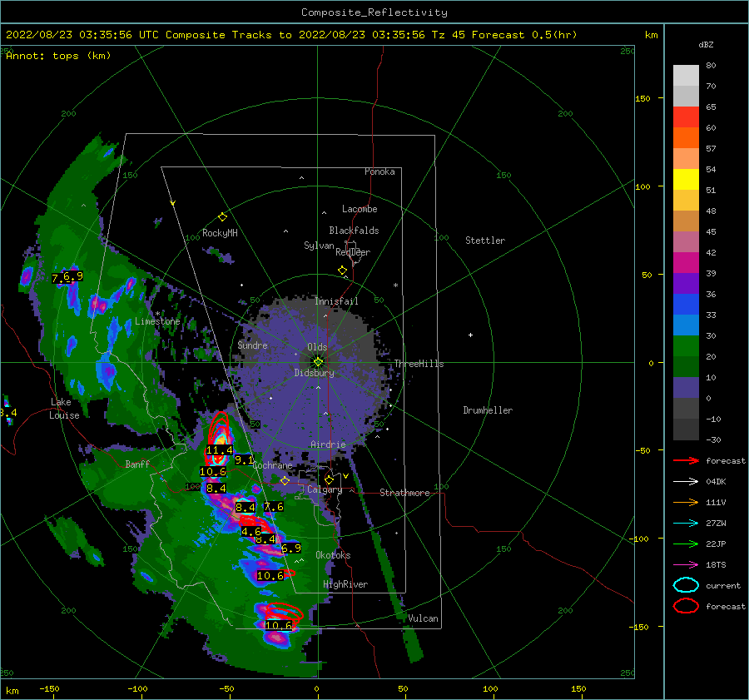
Task: Click the Lake Louise label
Action: click(x=64, y=409)
